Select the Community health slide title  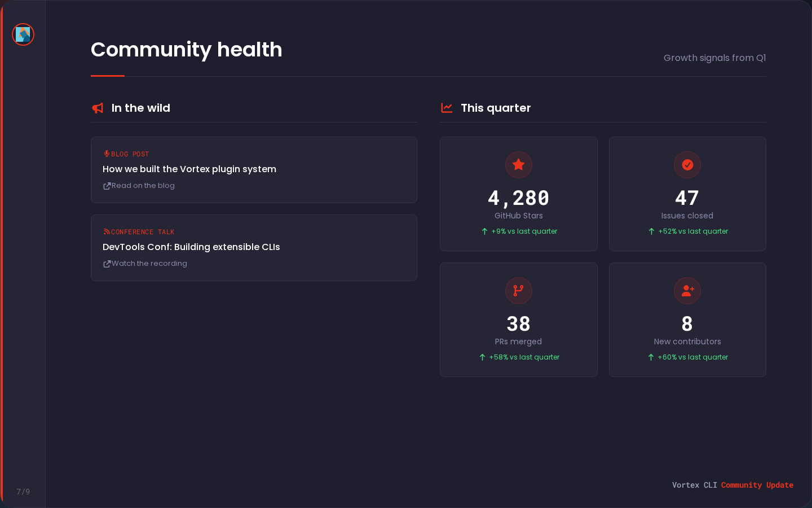pos(186,50)
